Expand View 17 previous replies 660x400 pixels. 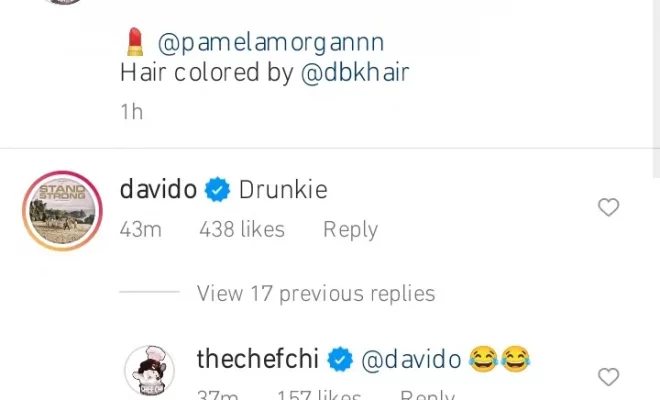tap(316, 293)
